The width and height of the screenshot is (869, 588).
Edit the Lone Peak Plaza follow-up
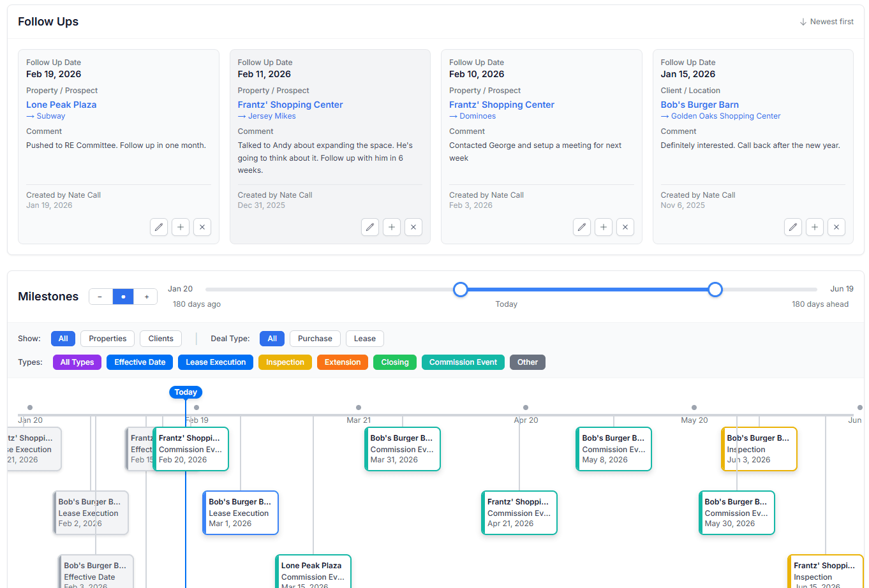[x=159, y=227]
